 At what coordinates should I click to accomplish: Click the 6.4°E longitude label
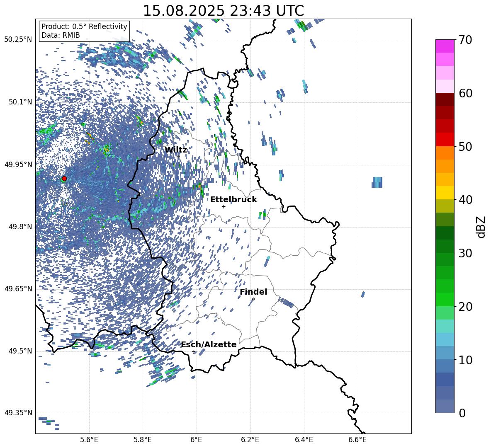304,440
